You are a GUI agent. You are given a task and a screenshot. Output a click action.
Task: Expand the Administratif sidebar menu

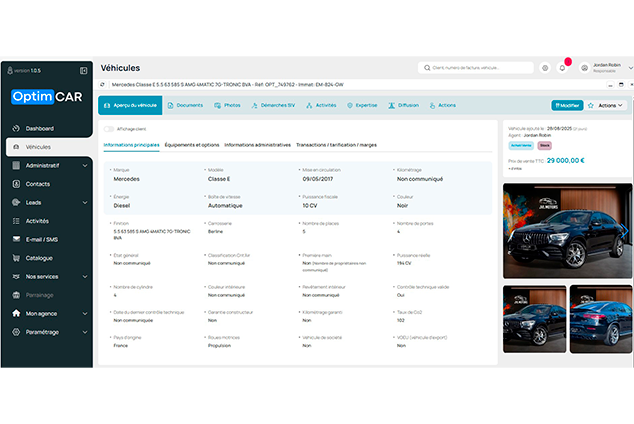50,165
